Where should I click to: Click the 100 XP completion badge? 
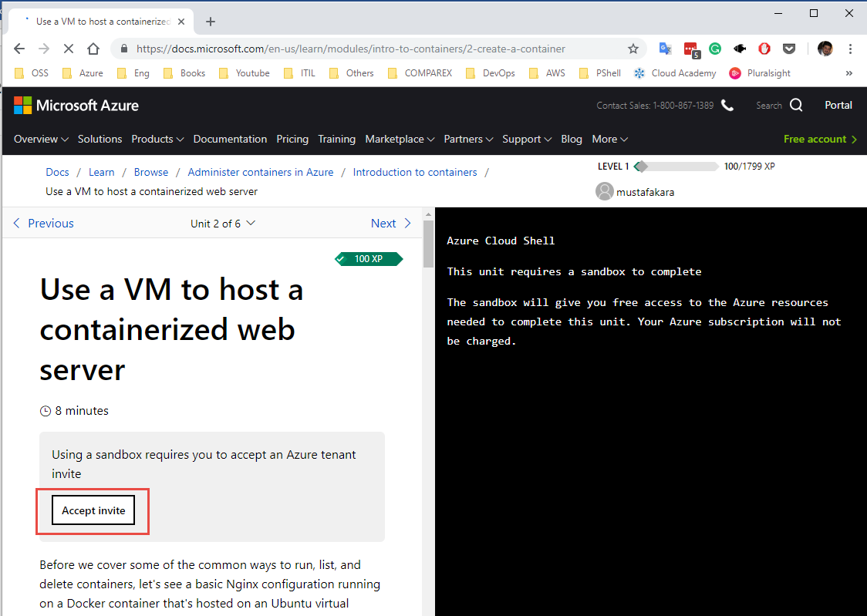pos(369,258)
